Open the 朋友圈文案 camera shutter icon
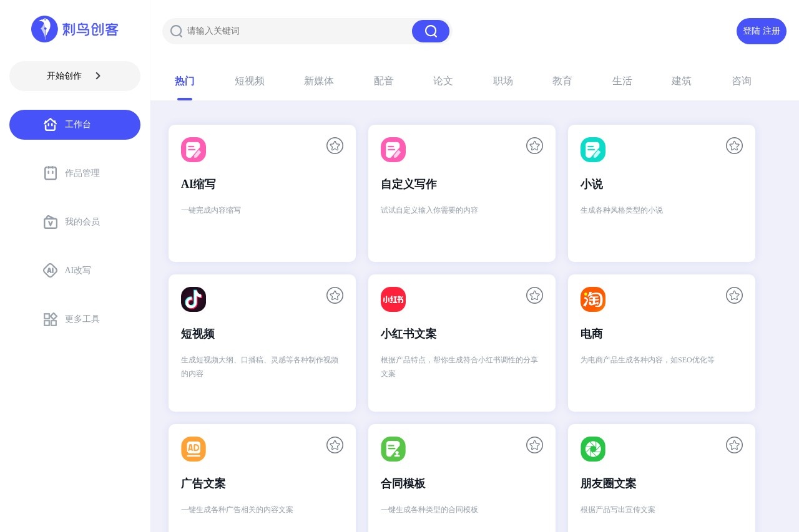Image resolution: width=799 pixels, height=532 pixels. click(x=593, y=449)
